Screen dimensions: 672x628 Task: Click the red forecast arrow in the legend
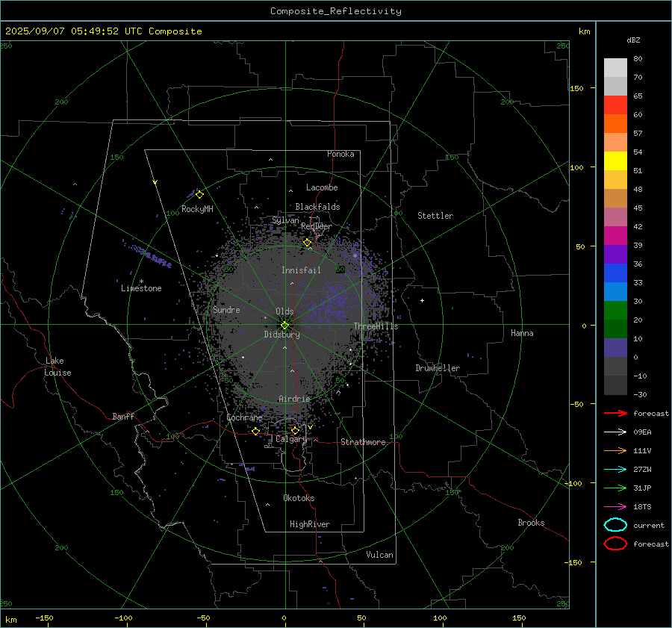pos(615,413)
